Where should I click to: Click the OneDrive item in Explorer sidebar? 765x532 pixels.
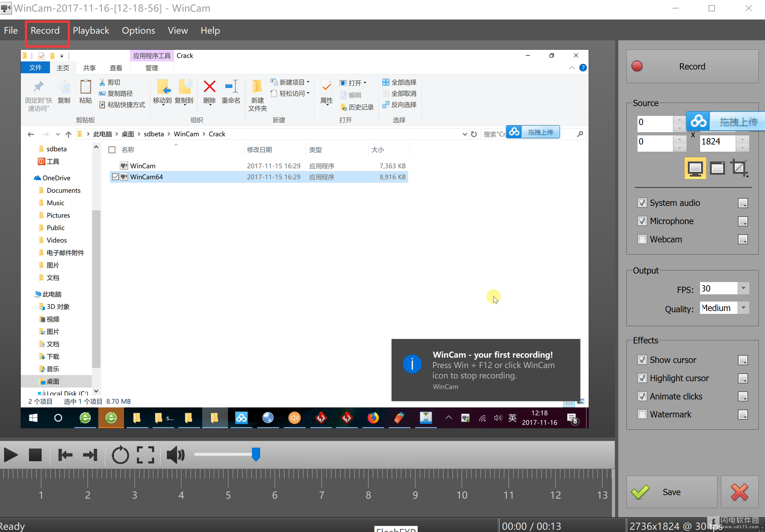pyautogui.click(x=52, y=178)
